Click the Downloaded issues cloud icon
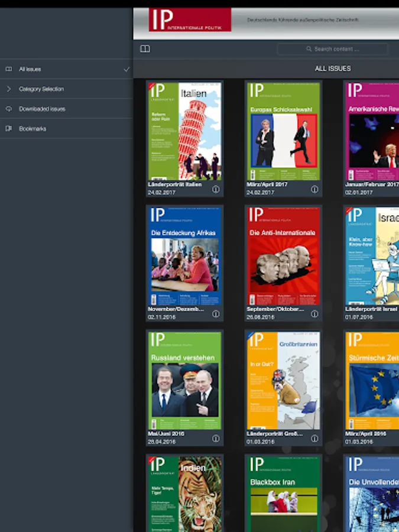 pos(9,109)
